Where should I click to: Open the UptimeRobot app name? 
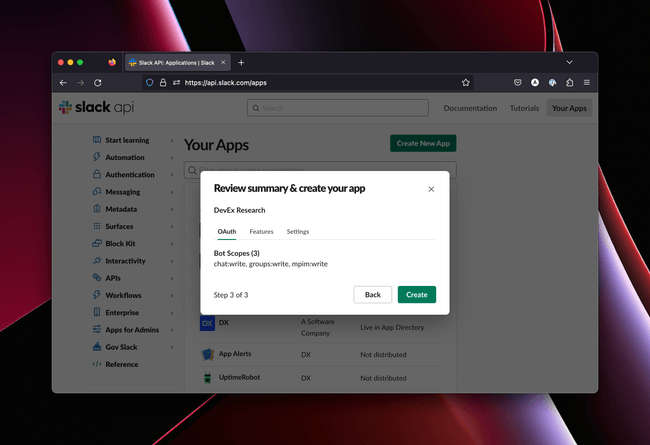click(239, 377)
